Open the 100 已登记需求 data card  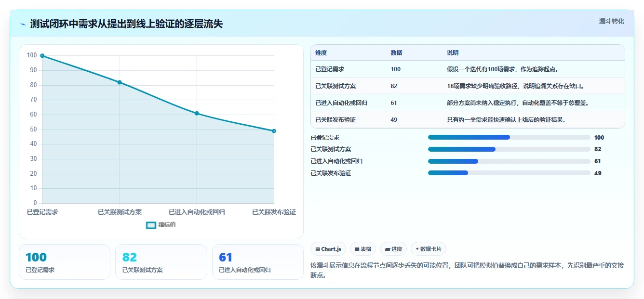(65, 262)
